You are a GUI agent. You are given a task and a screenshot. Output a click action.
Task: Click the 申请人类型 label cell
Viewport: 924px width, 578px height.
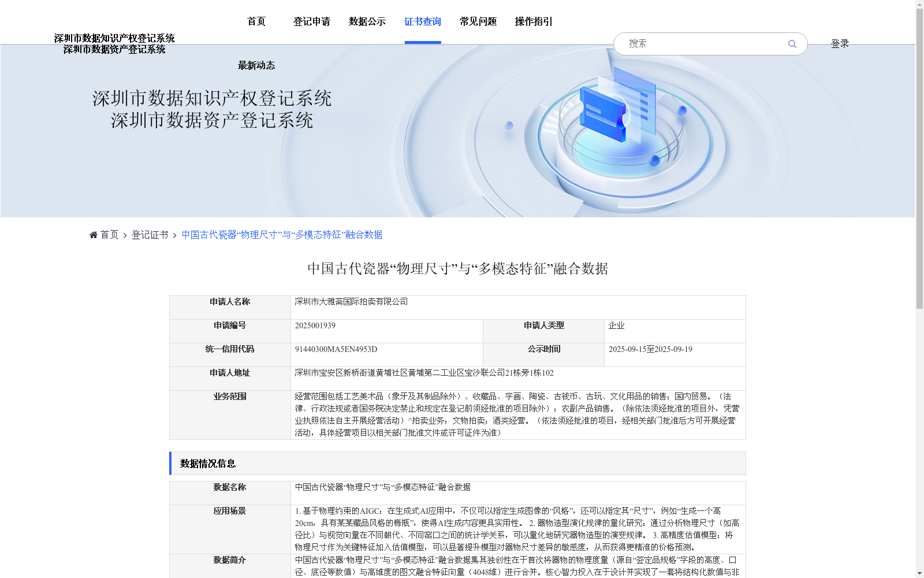coord(544,331)
